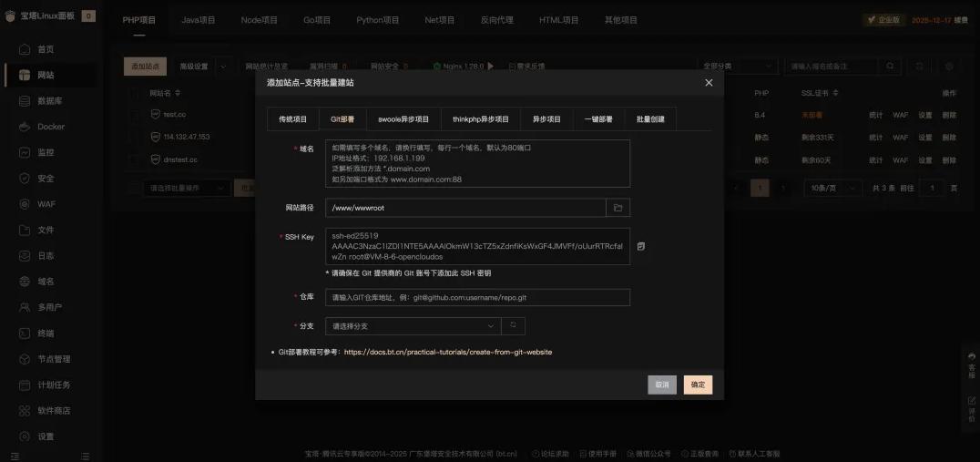
Task: Click refresh icon next to search box
Action: pos(919,66)
